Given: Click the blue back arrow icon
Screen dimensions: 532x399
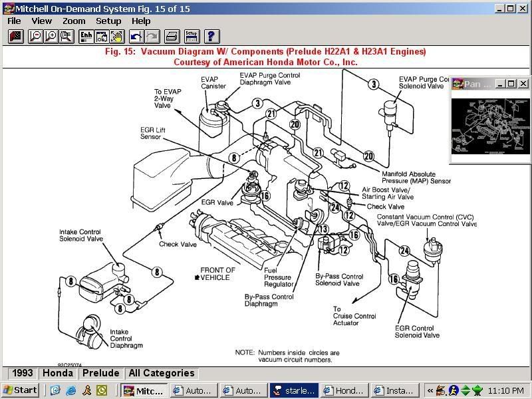Looking at the screenshot, I should click(137, 37).
